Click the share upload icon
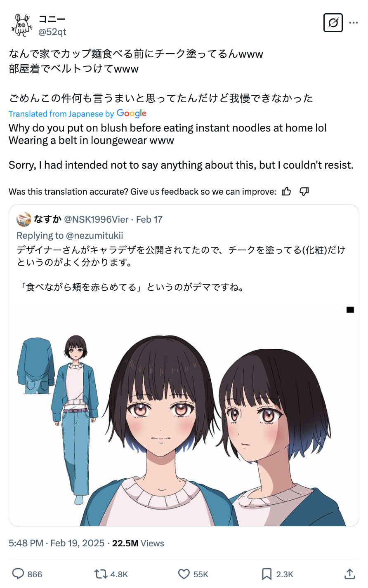The height and width of the screenshot is (588, 368). pyautogui.click(x=349, y=574)
